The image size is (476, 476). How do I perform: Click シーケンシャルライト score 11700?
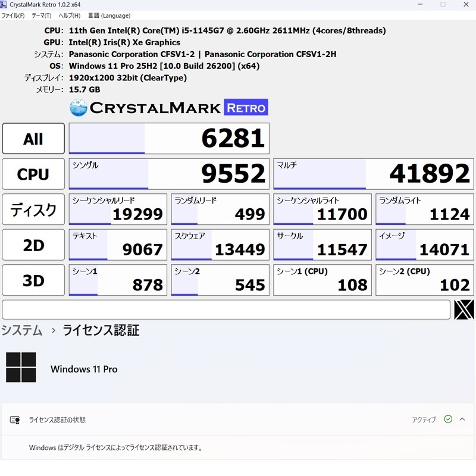coord(322,209)
